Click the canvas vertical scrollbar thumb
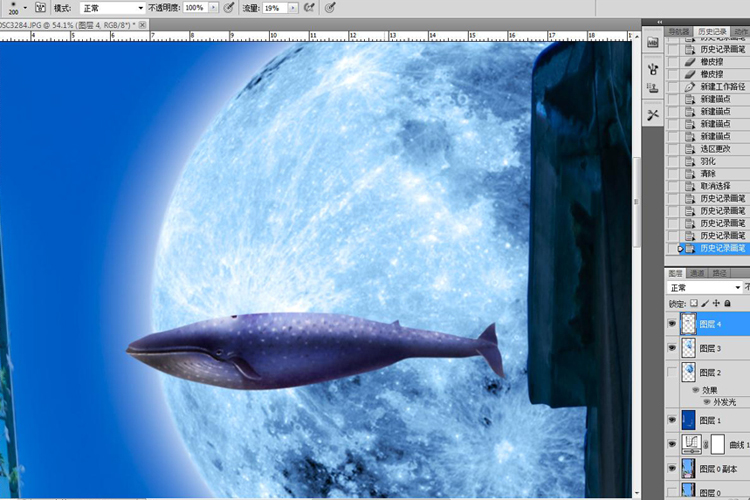Screen dimensions: 750x500 click(637, 202)
